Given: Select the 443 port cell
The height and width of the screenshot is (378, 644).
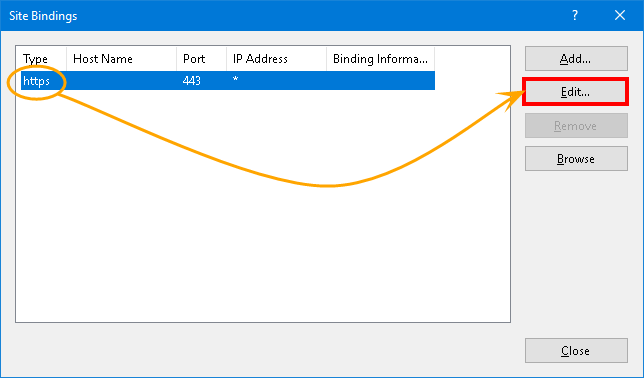Looking at the screenshot, I should 192,81.
